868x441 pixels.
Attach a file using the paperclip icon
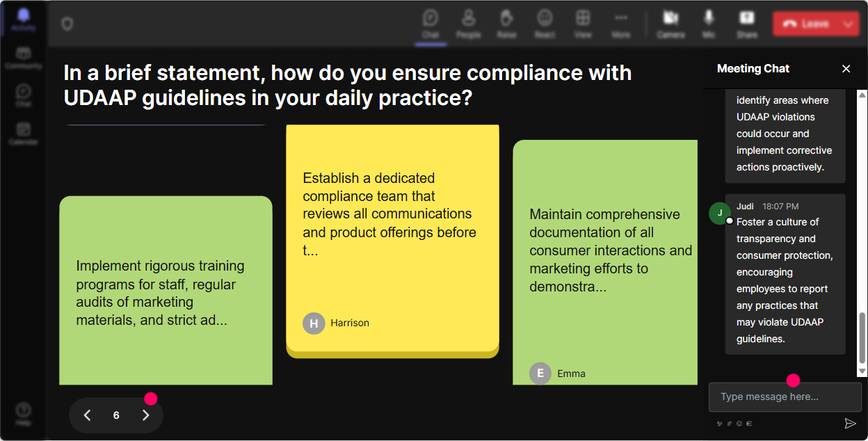(730, 424)
